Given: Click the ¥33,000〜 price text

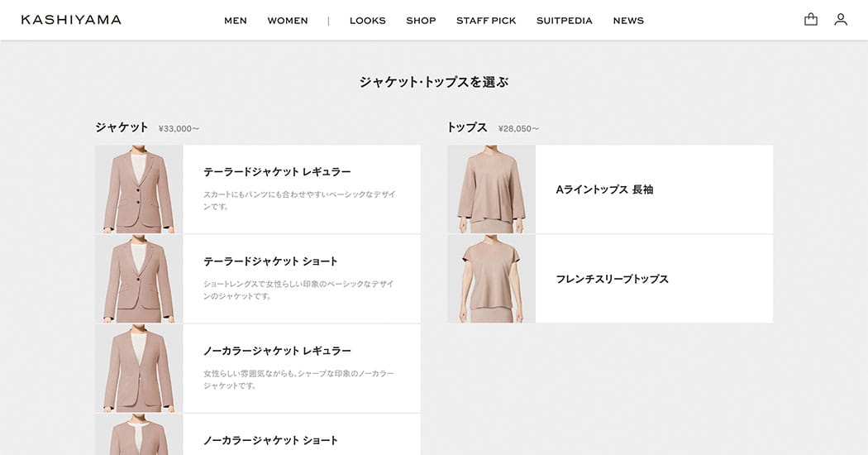Looking at the screenshot, I should point(179,128).
